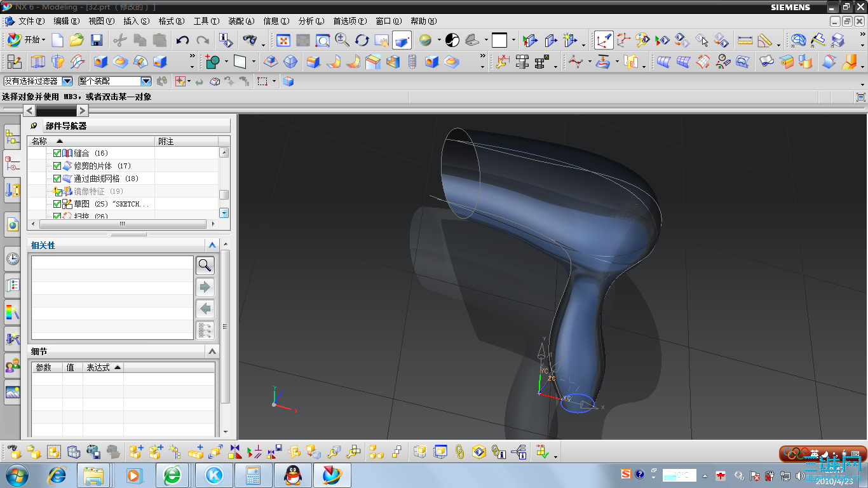The image size is (868, 488).
Task: Click the magnifier button in 相关性 panel
Action: 205,265
